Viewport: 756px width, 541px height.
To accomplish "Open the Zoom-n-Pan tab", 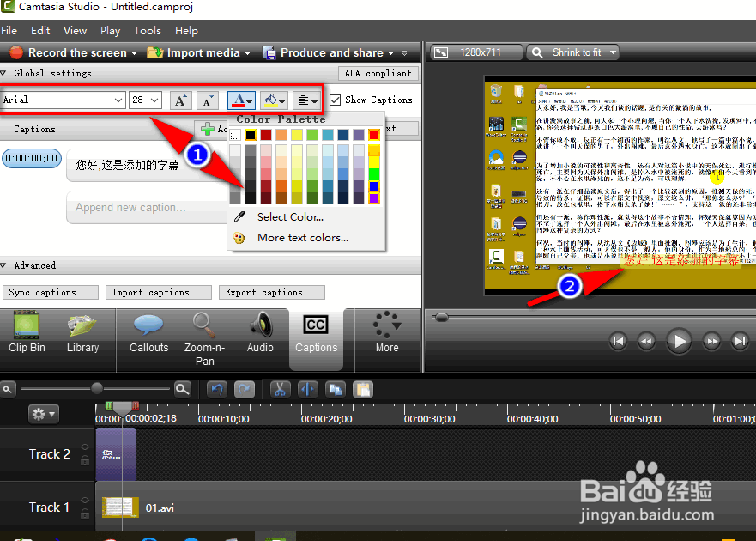I will pyautogui.click(x=204, y=339).
